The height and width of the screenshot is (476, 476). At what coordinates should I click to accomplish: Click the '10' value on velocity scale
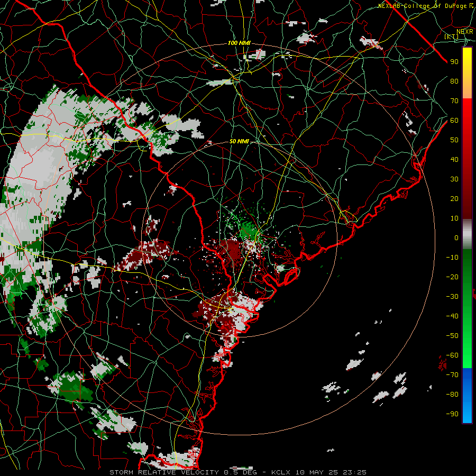click(454, 218)
